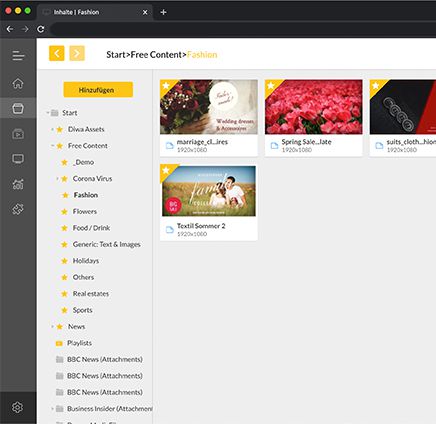Open the third BBC News (Attachments) folder
Screen dimensions: 436x424
coord(105,392)
